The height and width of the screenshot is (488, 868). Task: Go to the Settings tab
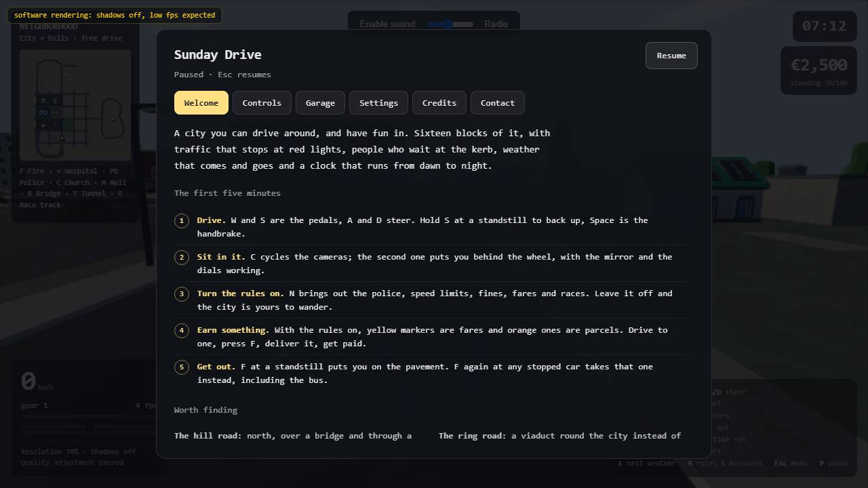coord(378,103)
